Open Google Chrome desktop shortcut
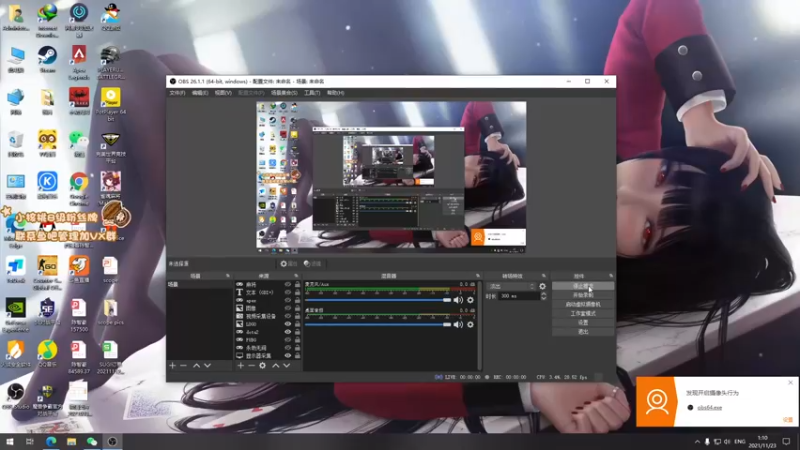Screen dimensions: 800x450 coord(79,188)
